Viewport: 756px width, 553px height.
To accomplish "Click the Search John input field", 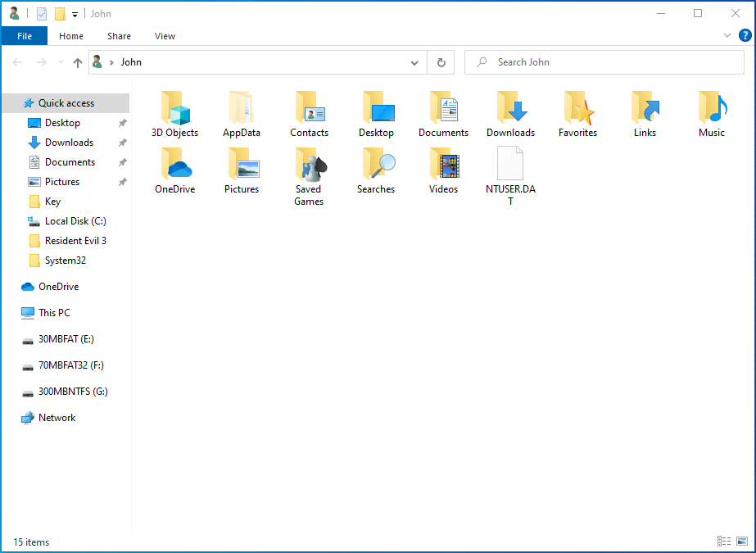I will point(604,62).
